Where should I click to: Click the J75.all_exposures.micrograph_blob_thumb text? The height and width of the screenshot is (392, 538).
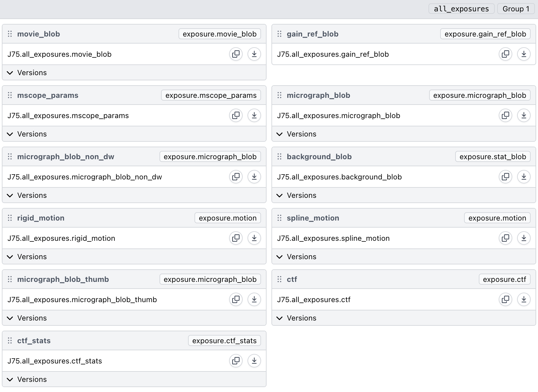[82, 300]
